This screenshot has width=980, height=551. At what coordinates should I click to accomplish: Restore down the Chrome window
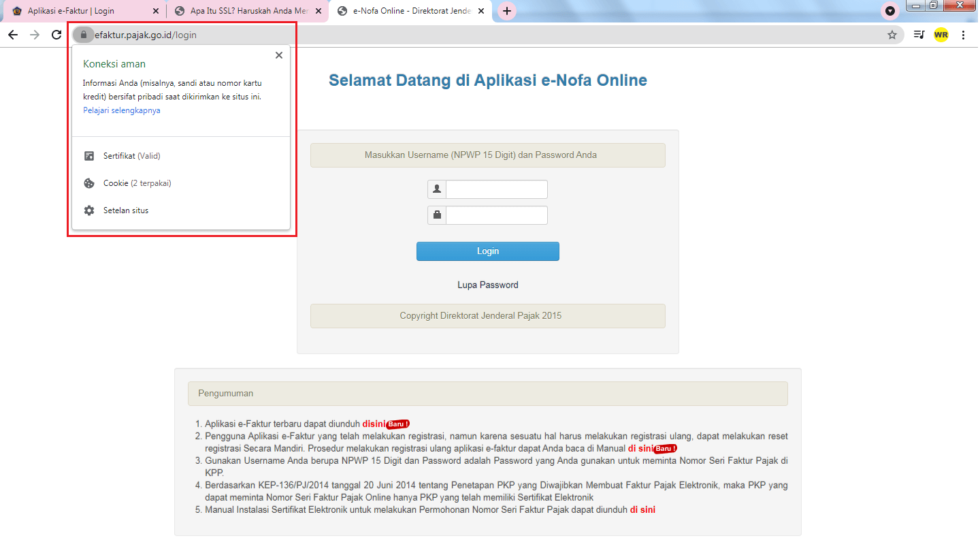pos(933,5)
